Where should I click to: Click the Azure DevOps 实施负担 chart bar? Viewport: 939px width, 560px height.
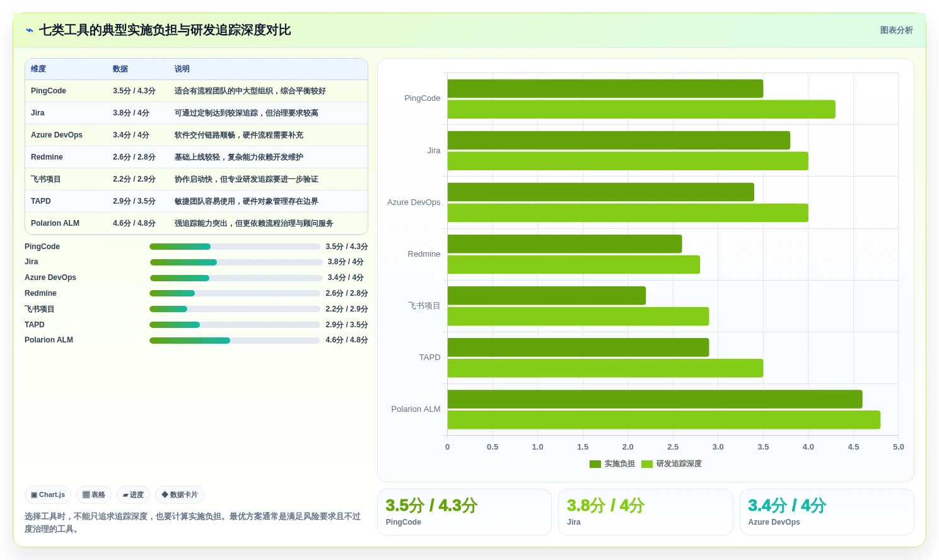pos(601,192)
